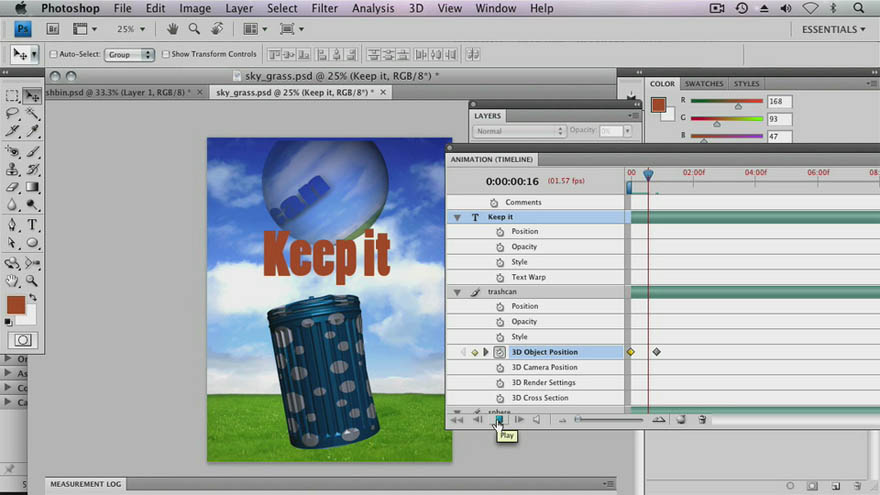This screenshot has width=880, height=495.
Task: Select the Pen tool
Action: [x=12, y=224]
